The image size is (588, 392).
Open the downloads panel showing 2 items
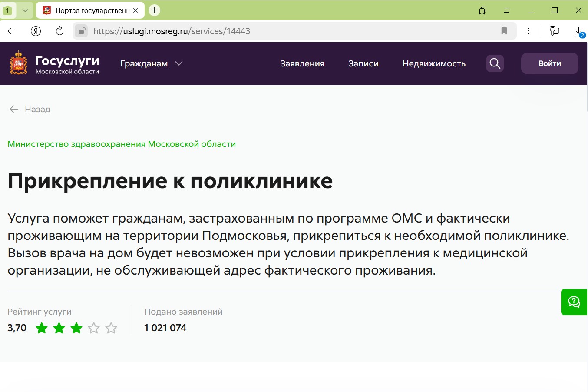[578, 31]
